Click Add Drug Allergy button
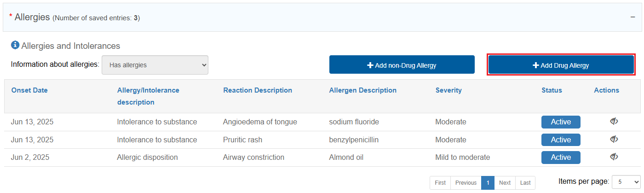Viewport: 644px width, 193px height. tap(561, 65)
